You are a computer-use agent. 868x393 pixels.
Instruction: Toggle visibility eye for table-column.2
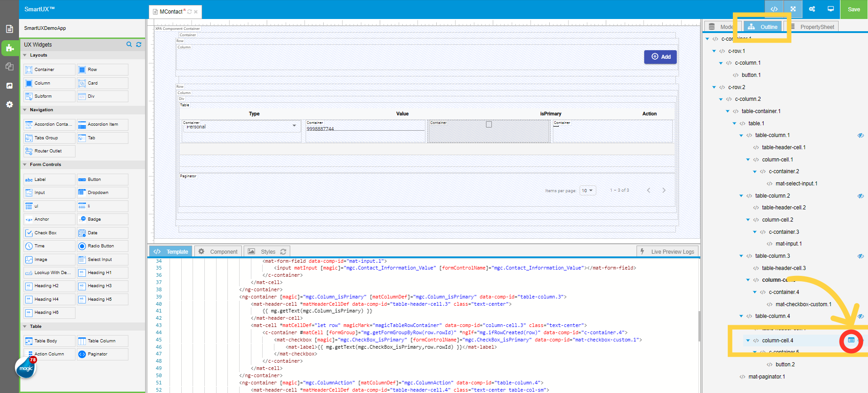pyautogui.click(x=861, y=196)
